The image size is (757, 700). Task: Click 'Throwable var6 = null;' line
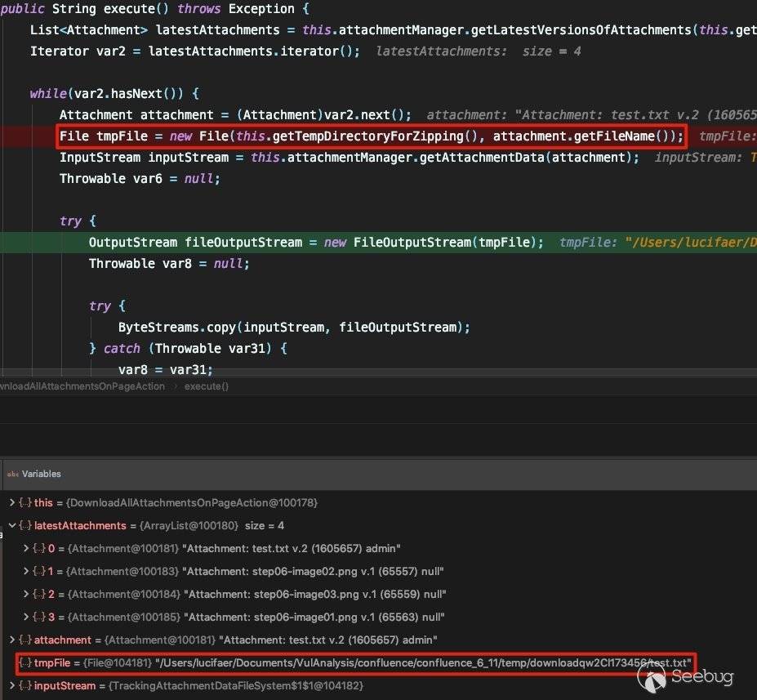tap(140, 179)
